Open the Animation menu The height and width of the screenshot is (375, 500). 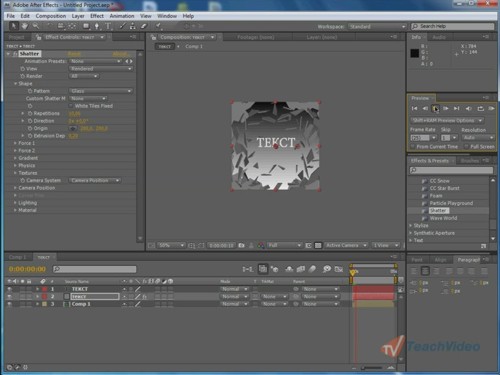[x=122, y=16]
